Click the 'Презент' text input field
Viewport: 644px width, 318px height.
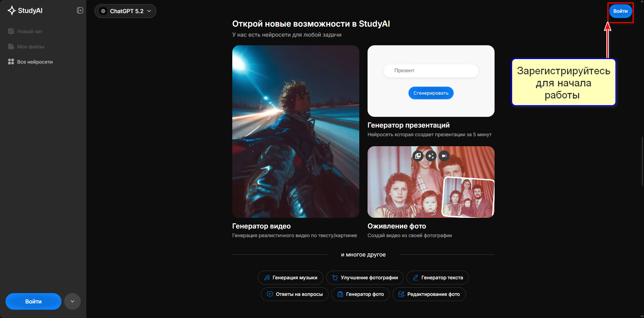point(431,71)
